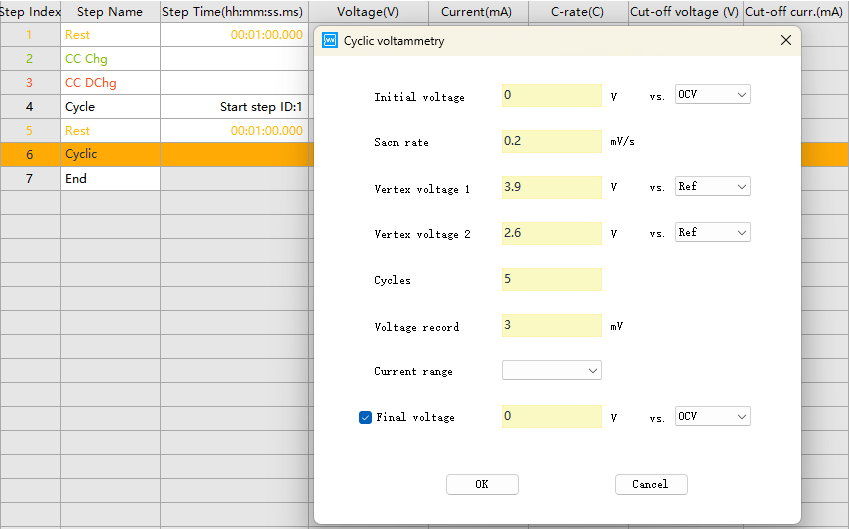Click the Scan rate input field
This screenshot has height=529, width=849.
tap(551, 141)
